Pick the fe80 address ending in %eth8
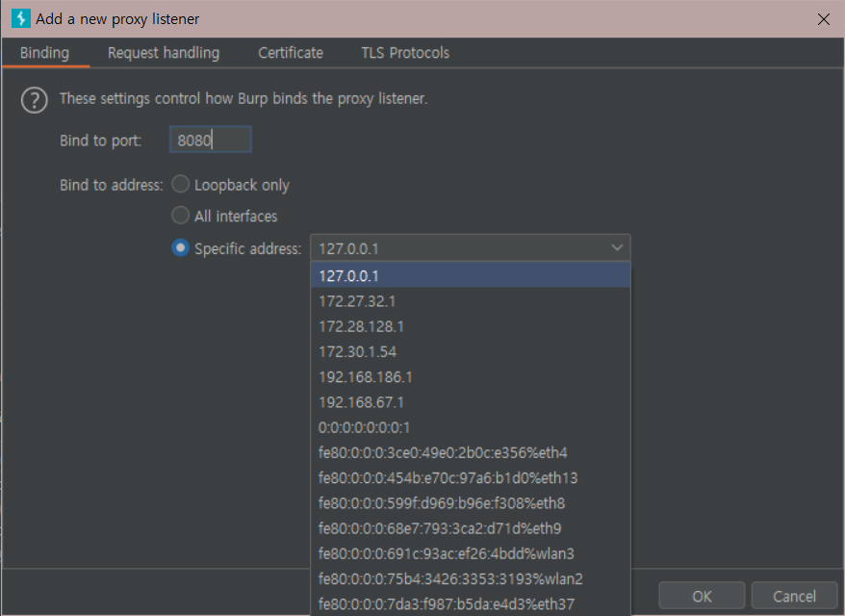This screenshot has height=616, width=845. [x=471, y=503]
